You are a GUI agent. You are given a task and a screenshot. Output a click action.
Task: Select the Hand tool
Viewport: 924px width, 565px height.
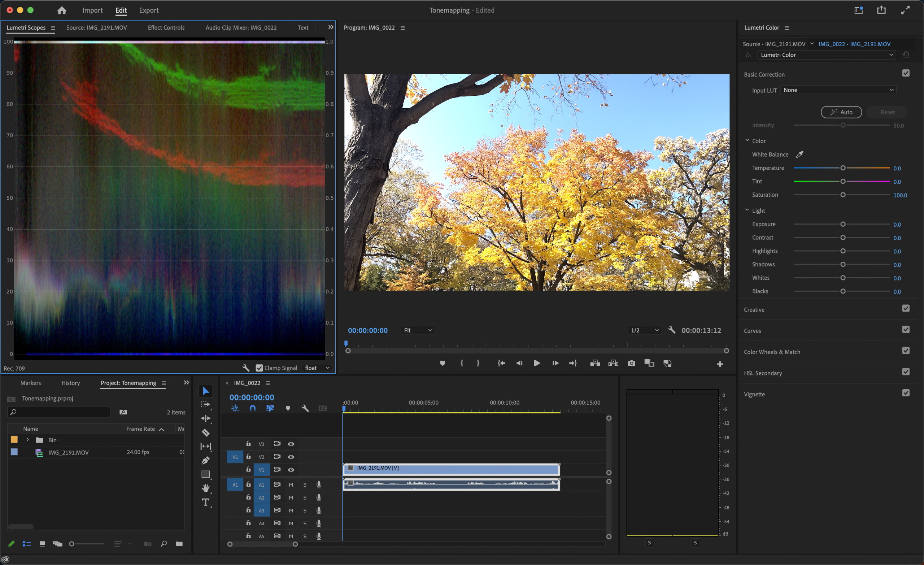[205, 488]
